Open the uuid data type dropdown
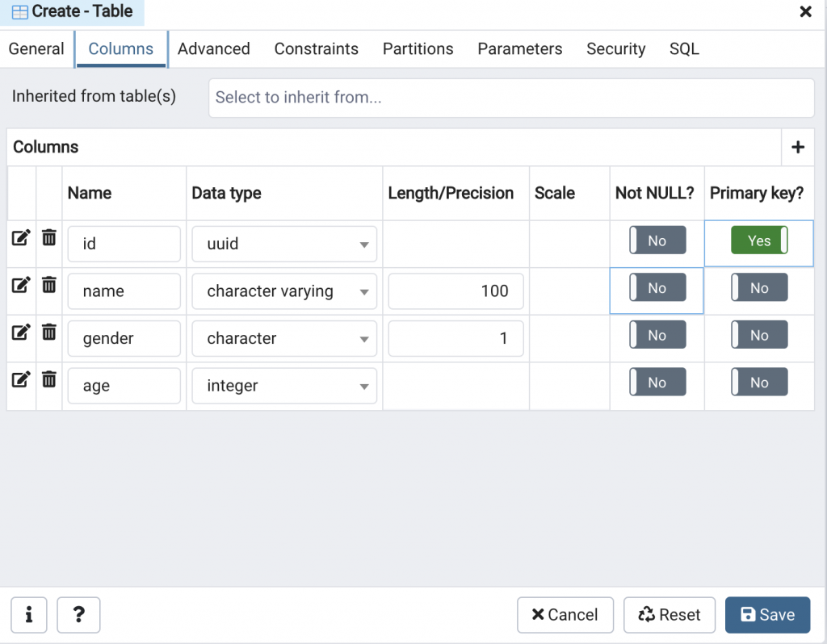827x644 pixels. tap(284, 244)
